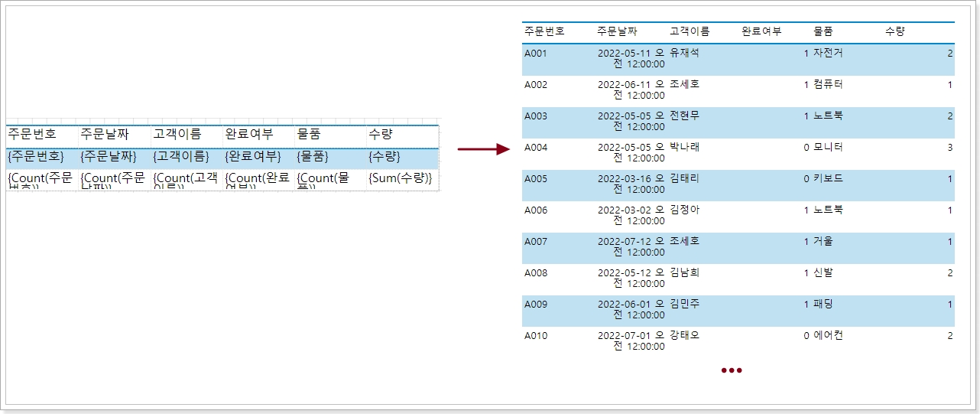Screen dimensions: 980x414
Task: Click the 에어컨 item cell
Action: tap(828, 335)
